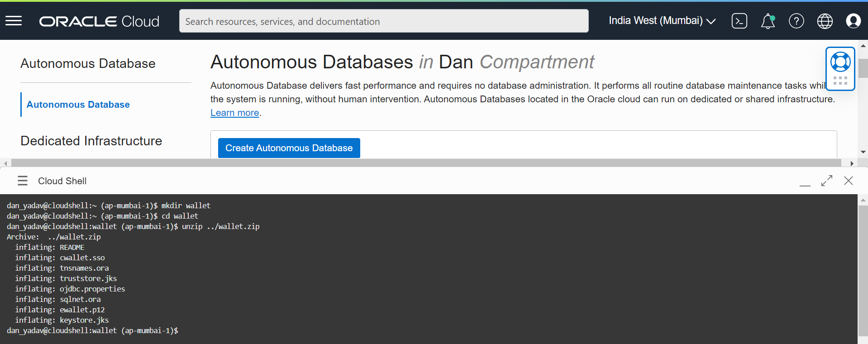Click the page horizontal scrollbar
Viewport: 868px width, 344px height.
coord(426,163)
